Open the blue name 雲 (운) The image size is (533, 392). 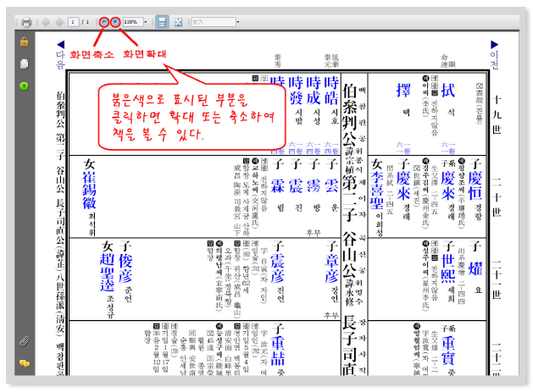point(331,185)
